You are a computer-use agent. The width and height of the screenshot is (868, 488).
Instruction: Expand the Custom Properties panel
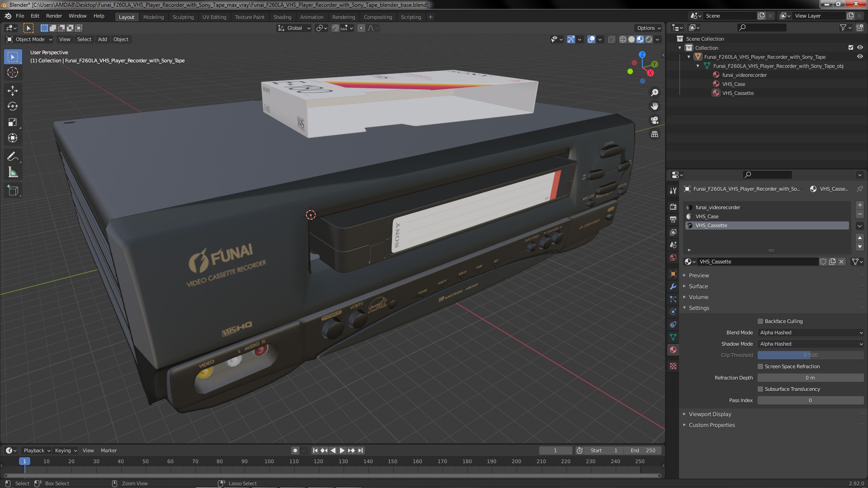tap(712, 425)
